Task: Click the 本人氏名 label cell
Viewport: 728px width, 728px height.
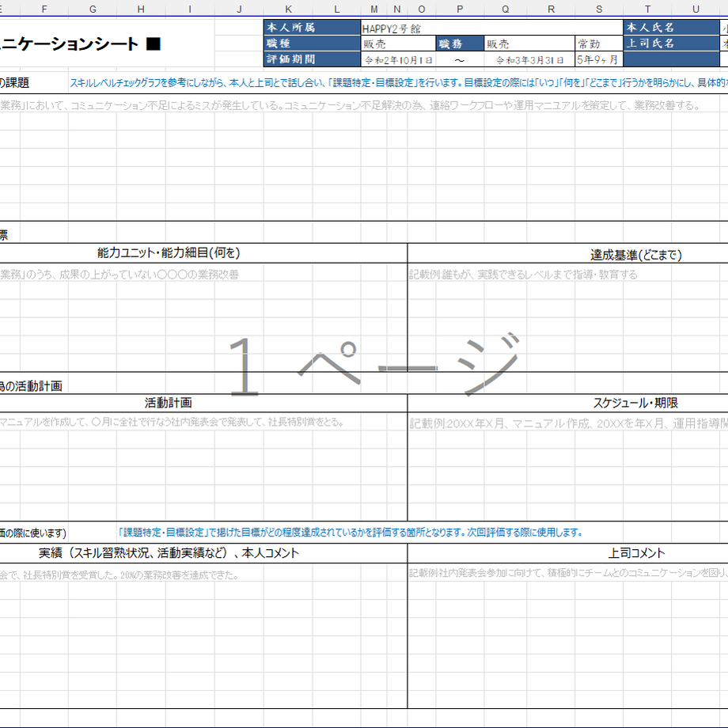Action: click(x=671, y=28)
